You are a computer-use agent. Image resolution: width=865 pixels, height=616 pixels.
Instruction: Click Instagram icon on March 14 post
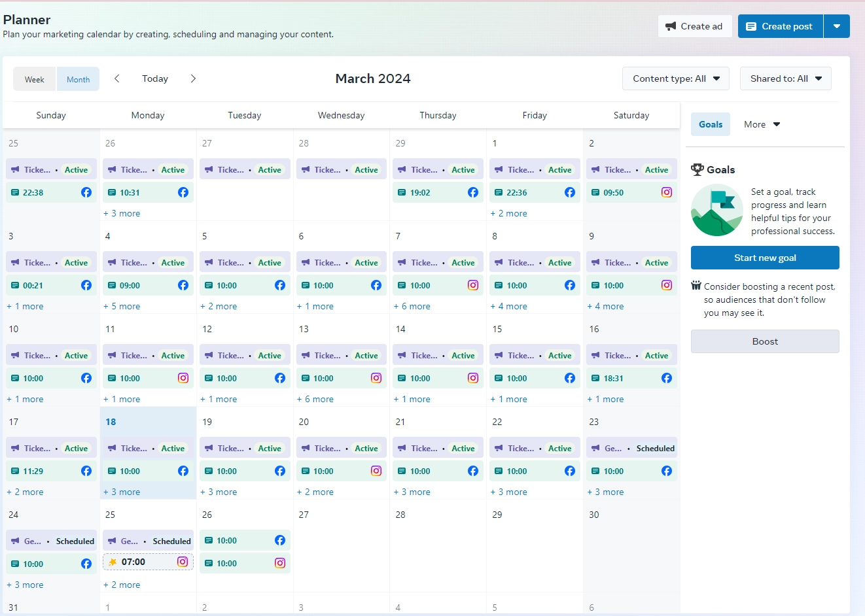click(473, 378)
